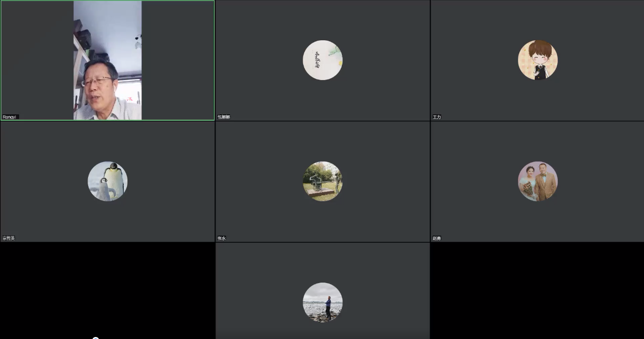Select Rongyi's live video feed

click(x=107, y=60)
